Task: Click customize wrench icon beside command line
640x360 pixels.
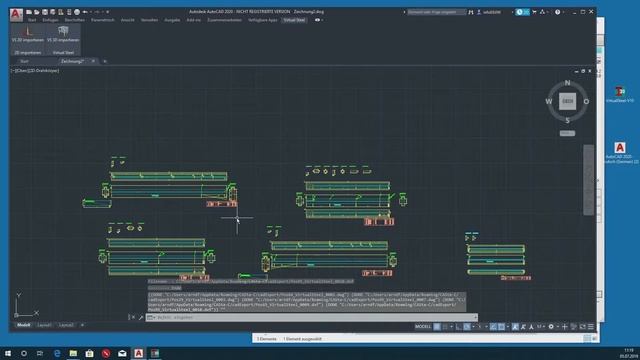Action: pos(141,317)
